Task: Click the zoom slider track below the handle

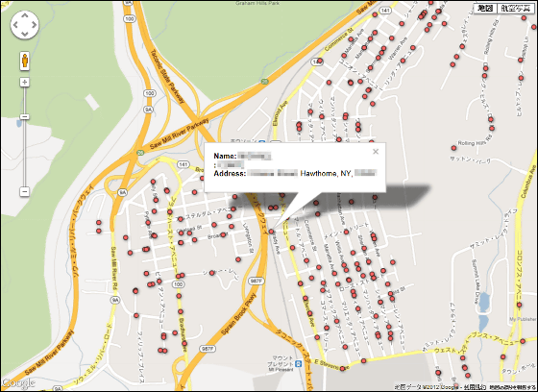Action: tap(25, 153)
